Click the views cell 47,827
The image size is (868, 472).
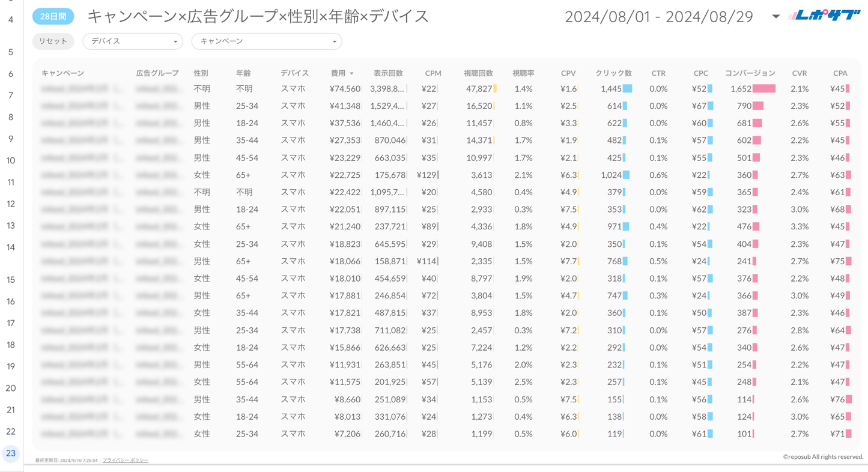click(x=479, y=89)
